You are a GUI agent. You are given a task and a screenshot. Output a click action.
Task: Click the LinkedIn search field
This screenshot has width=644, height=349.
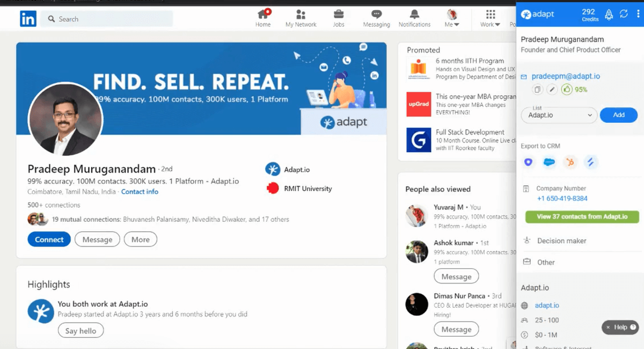click(x=107, y=19)
